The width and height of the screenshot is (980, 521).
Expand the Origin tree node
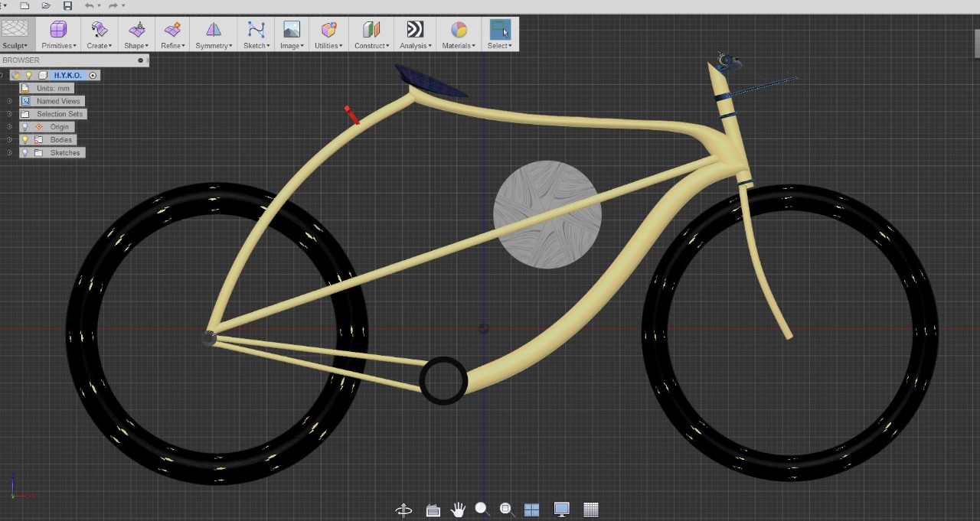point(10,127)
